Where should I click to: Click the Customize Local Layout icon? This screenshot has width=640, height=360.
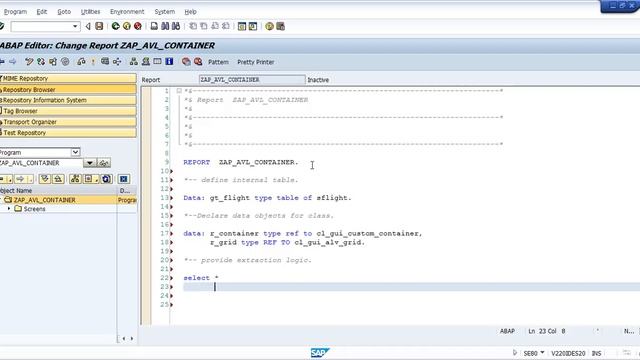[x=280, y=26]
